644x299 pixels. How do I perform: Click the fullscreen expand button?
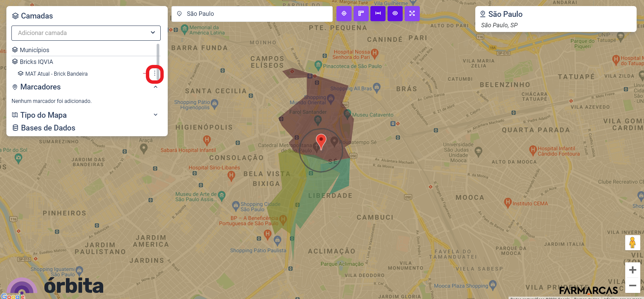(x=412, y=13)
